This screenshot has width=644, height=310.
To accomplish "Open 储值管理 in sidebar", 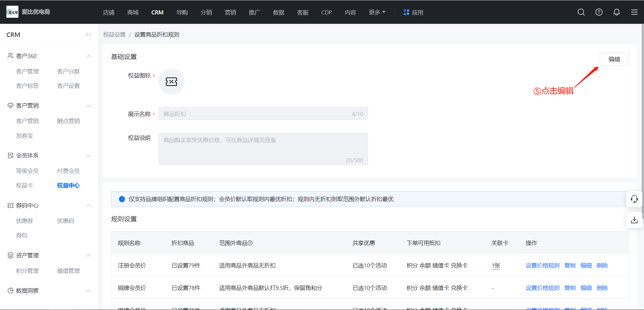I will point(68,271).
